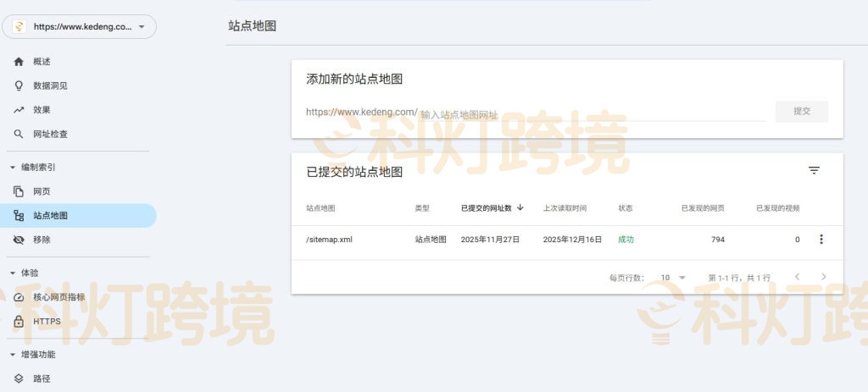868x392 pixels.
Task: Click the gauge icon beside 核心网页指标
Action: (19, 297)
